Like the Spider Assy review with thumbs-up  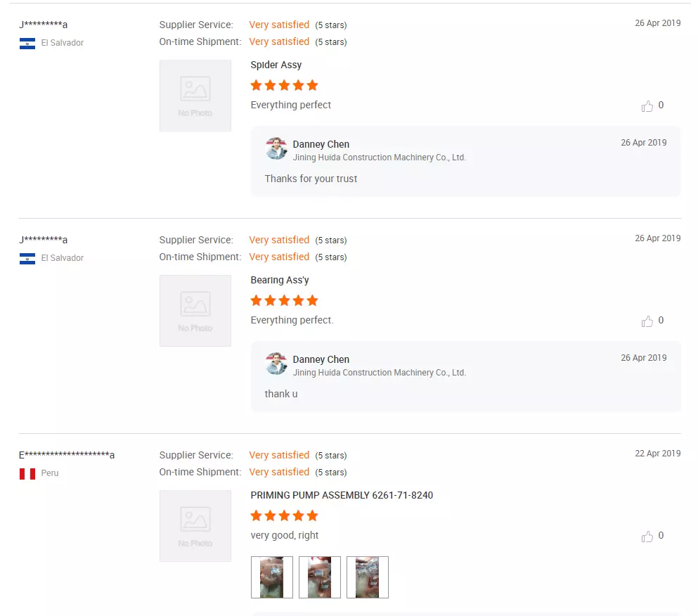(647, 106)
